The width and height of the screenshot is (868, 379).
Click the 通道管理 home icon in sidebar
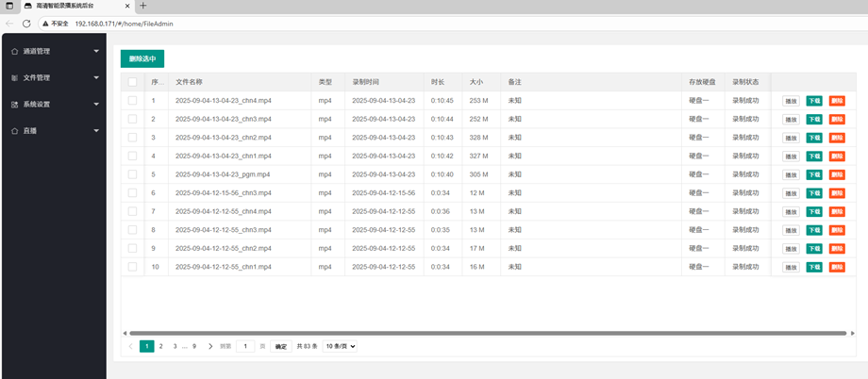coord(14,51)
